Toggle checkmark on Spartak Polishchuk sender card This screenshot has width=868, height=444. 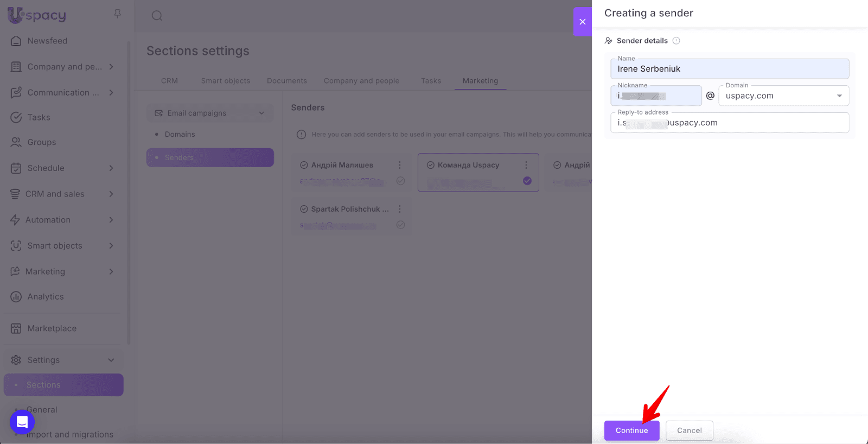[x=400, y=225]
